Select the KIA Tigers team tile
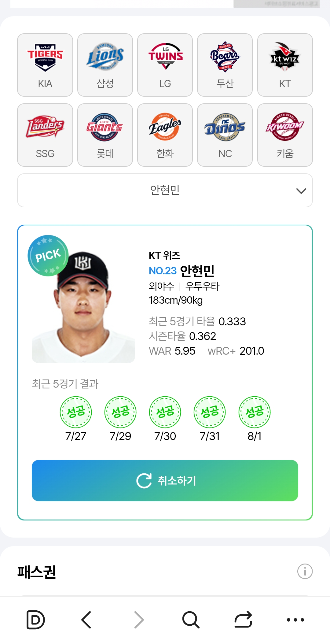Viewport: 330px width, 644px height. tap(45, 65)
